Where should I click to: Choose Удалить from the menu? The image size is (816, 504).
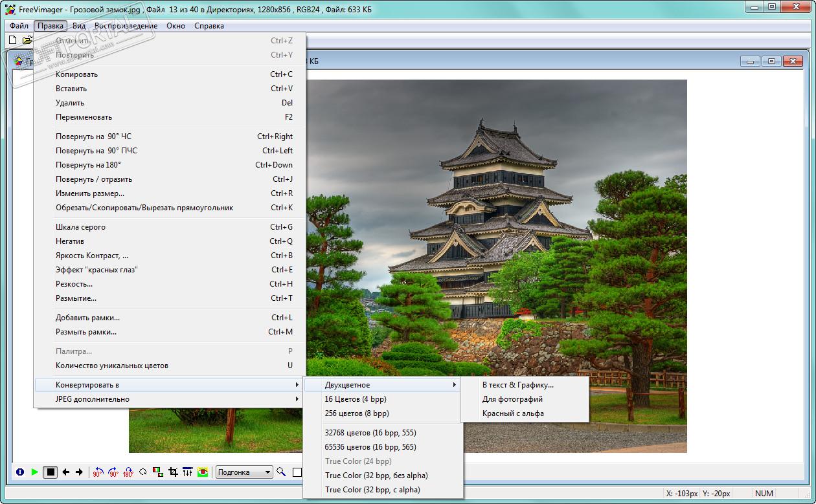click(x=169, y=103)
